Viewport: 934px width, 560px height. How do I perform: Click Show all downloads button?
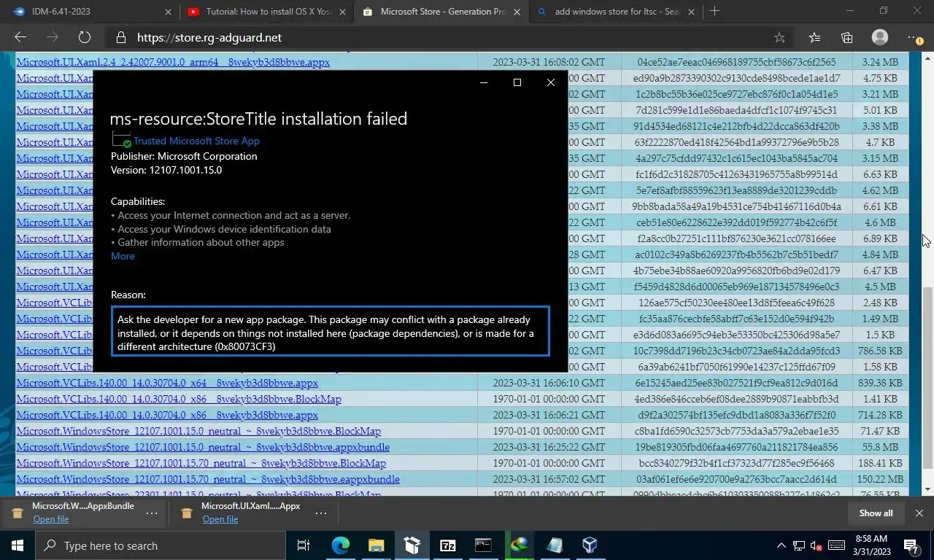(x=876, y=513)
